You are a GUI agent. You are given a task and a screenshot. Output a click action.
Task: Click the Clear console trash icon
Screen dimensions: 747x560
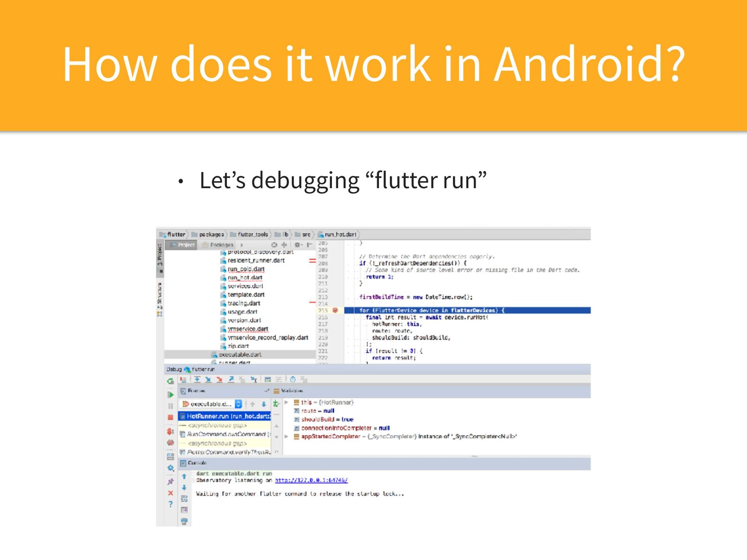[184, 521]
